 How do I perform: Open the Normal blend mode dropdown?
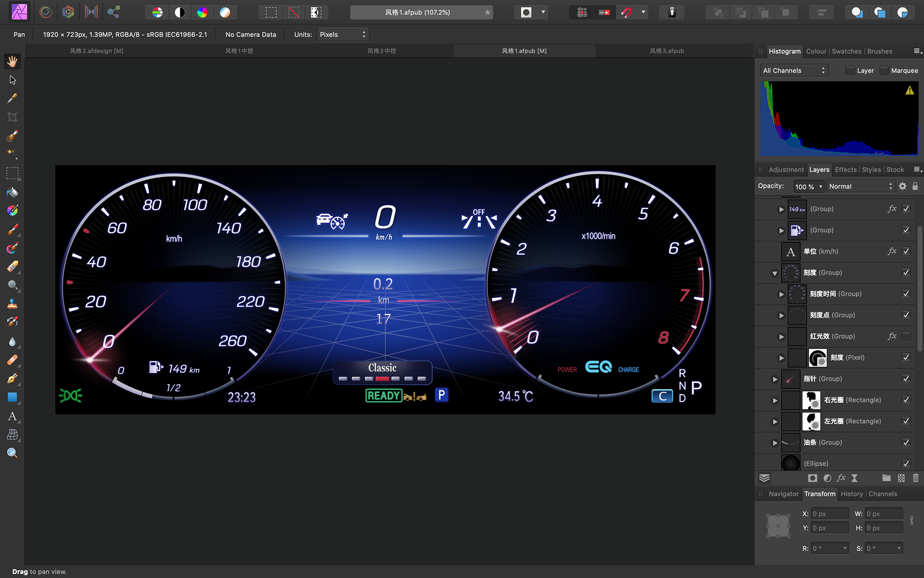[x=860, y=186]
